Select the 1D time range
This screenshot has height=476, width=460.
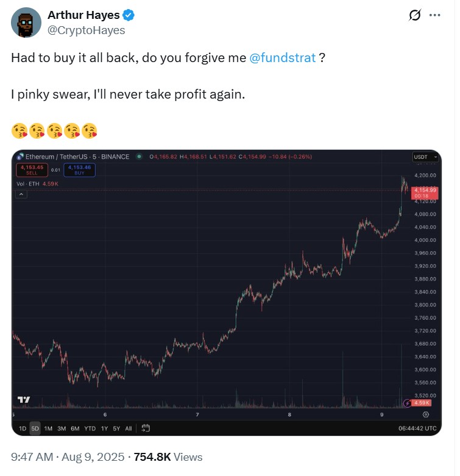[23, 429]
